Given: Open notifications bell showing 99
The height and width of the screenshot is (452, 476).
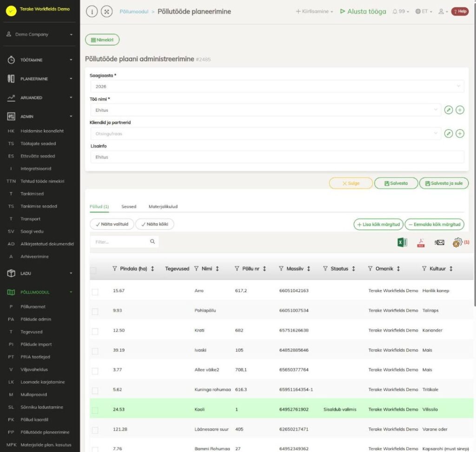Looking at the screenshot, I should coord(401,12).
